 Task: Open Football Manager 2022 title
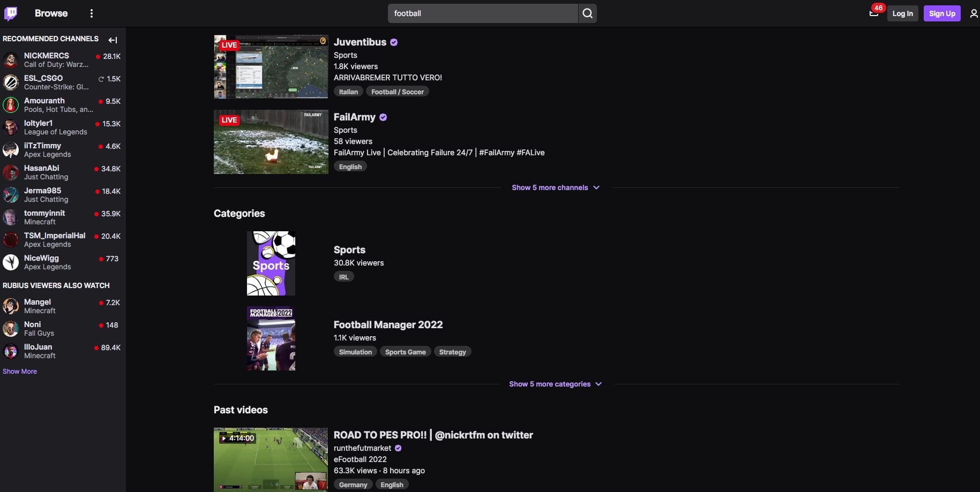coord(388,325)
